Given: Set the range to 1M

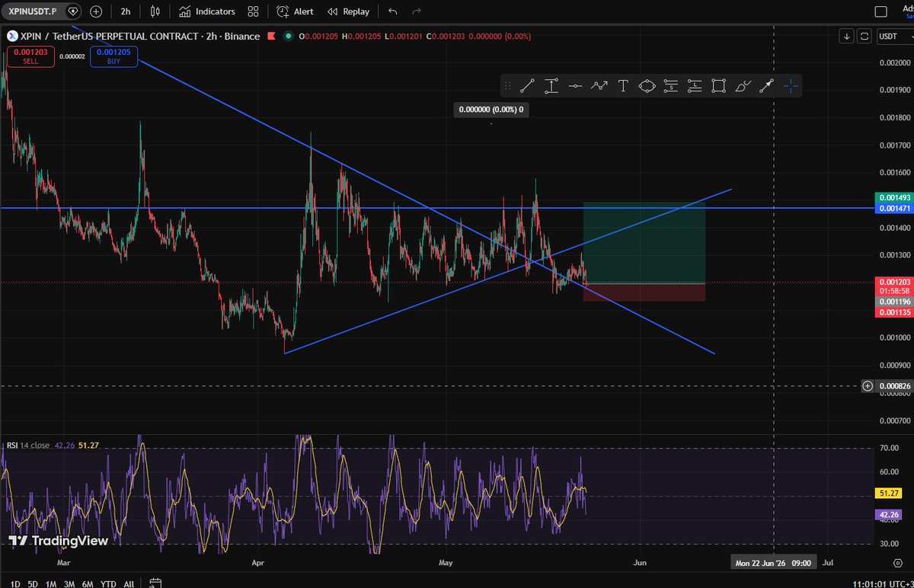Looking at the screenshot, I should pos(51,583).
